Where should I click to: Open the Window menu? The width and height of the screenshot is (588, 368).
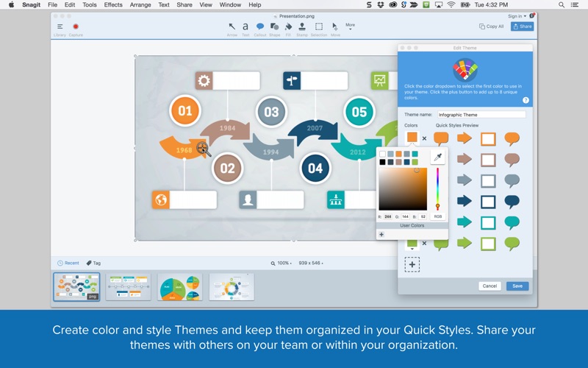[x=230, y=5]
